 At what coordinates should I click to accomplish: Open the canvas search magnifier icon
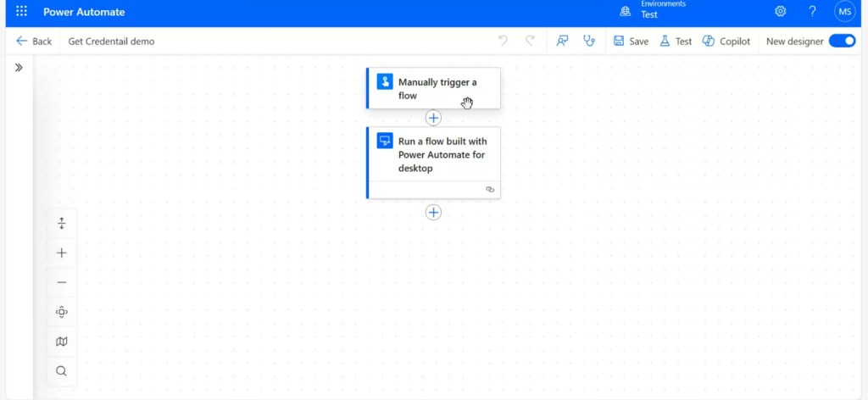61,370
